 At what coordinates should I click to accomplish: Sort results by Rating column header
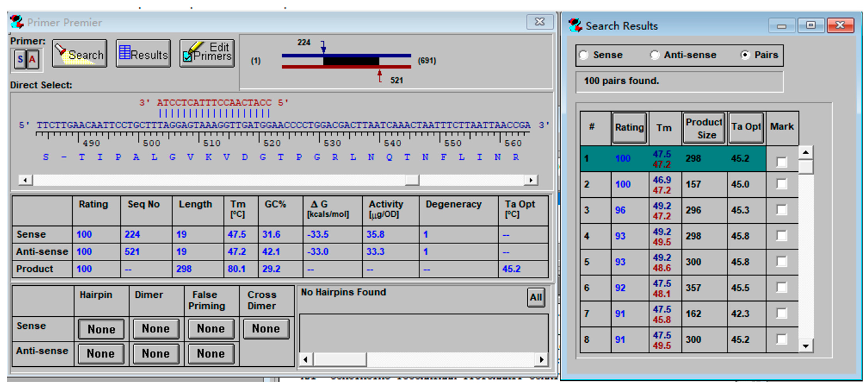coord(629,128)
